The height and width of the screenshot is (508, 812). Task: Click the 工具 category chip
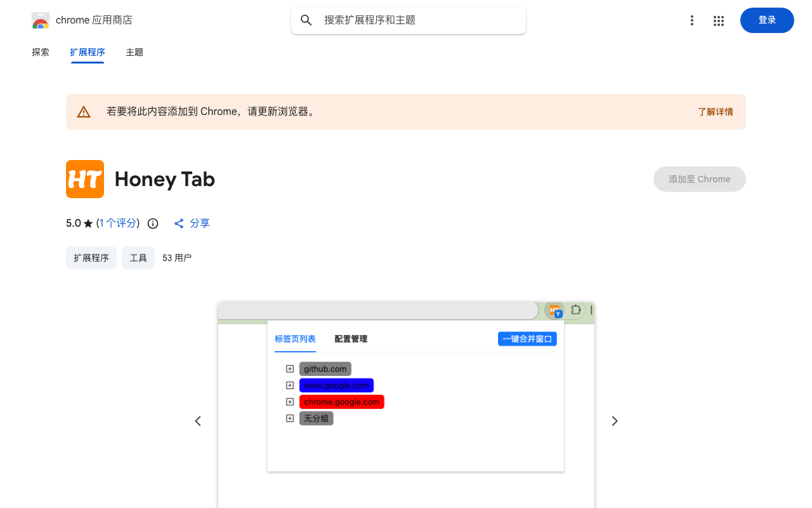138,258
